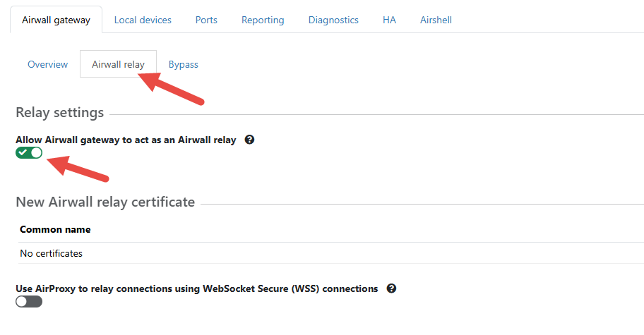Click the 'Use AirProxy to relay connections' label text
The height and width of the screenshot is (335, 644).
pos(196,288)
